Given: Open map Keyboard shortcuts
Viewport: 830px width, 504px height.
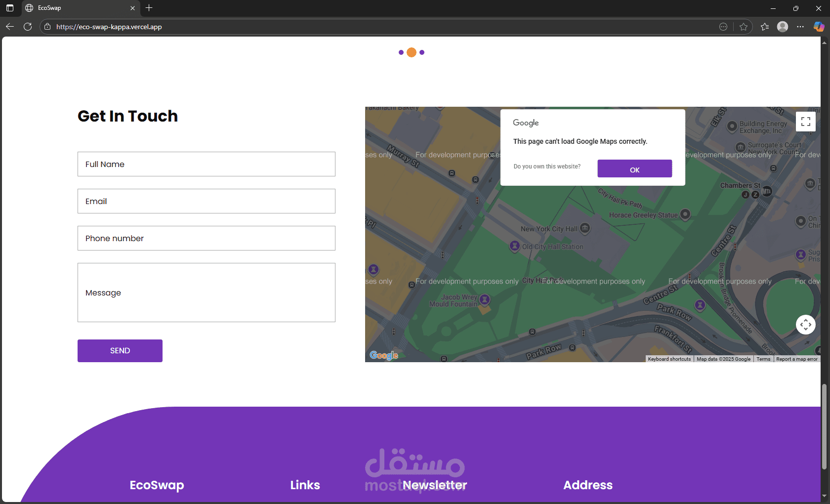Looking at the screenshot, I should (669, 359).
